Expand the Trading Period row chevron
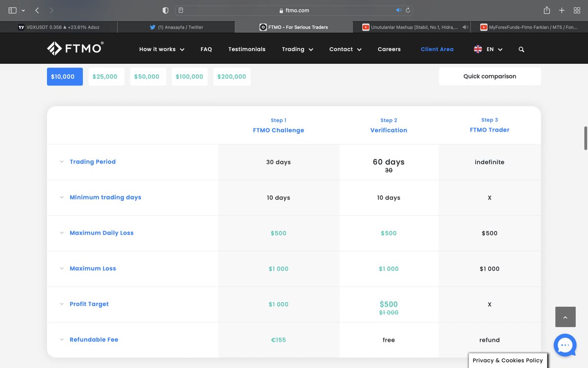The height and width of the screenshot is (368, 588). (x=62, y=162)
